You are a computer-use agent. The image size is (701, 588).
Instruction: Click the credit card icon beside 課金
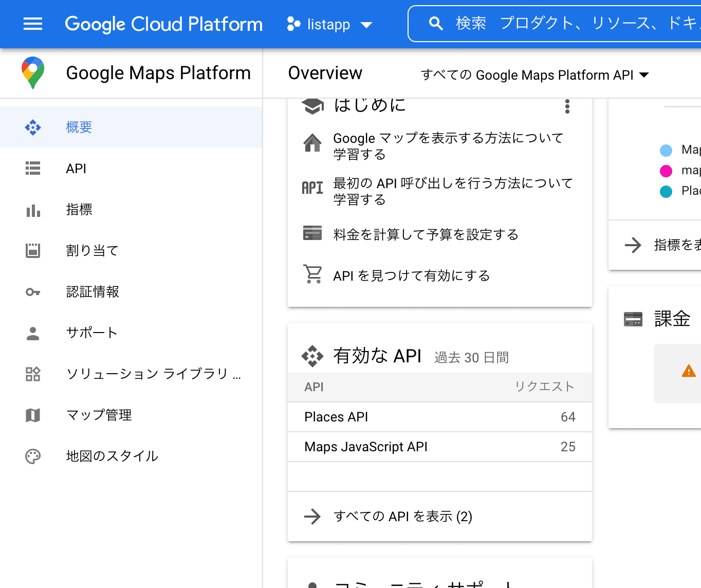pos(633,319)
